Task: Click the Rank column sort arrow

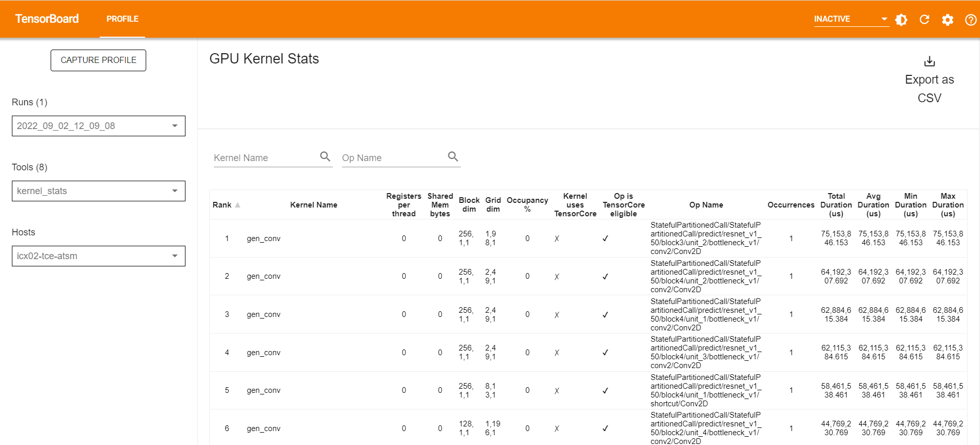Action: (238, 205)
